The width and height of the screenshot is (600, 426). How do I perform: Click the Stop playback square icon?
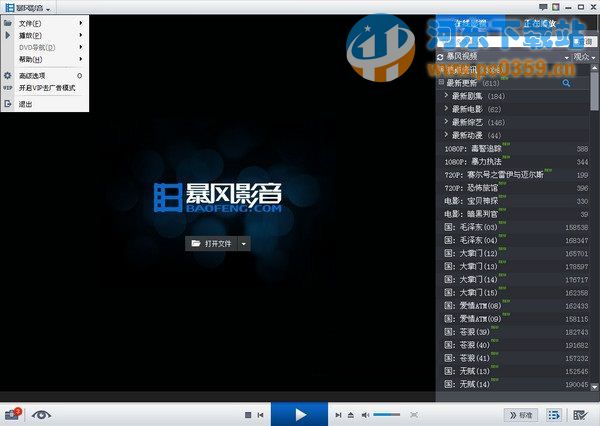coord(248,415)
